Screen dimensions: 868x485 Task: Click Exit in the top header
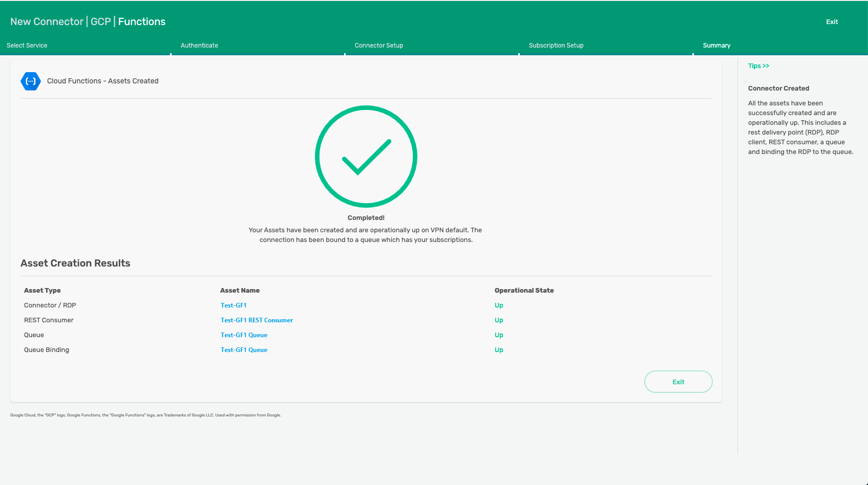[832, 22]
